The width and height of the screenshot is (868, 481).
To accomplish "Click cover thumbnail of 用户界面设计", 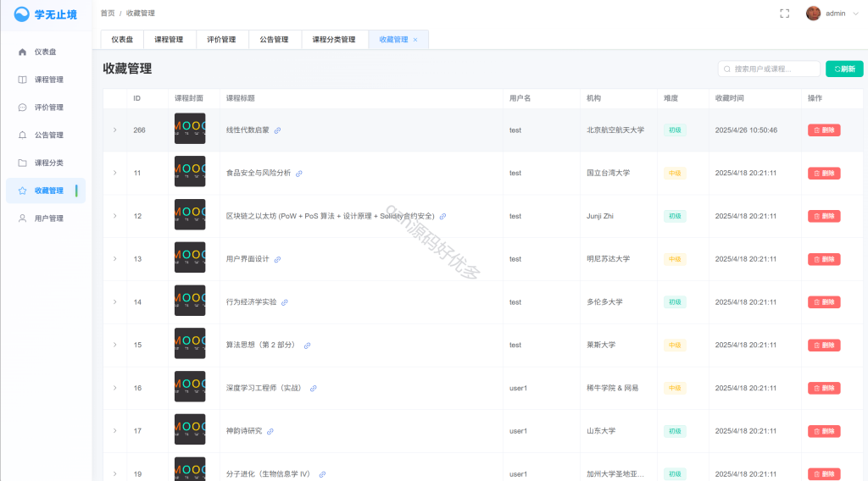I will click(x=190, y=257).
